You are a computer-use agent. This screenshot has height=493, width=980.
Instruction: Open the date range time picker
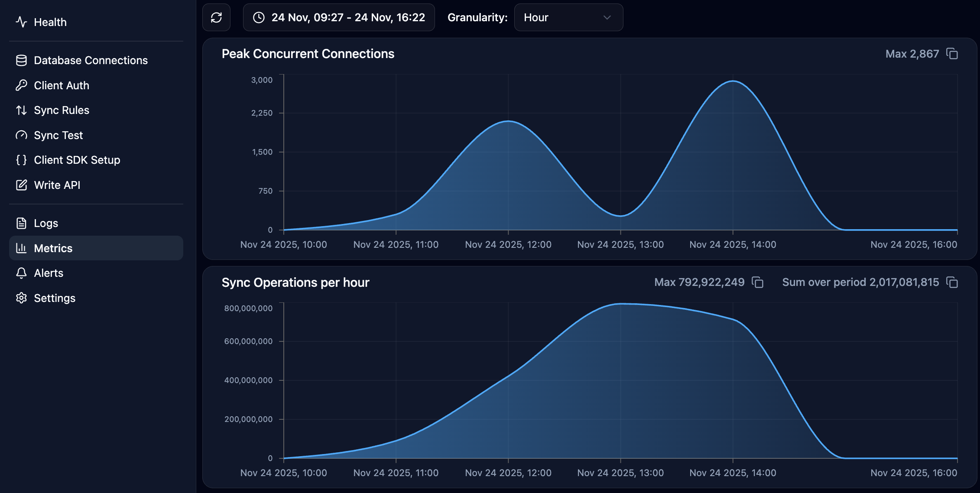(x=339, y=17)
